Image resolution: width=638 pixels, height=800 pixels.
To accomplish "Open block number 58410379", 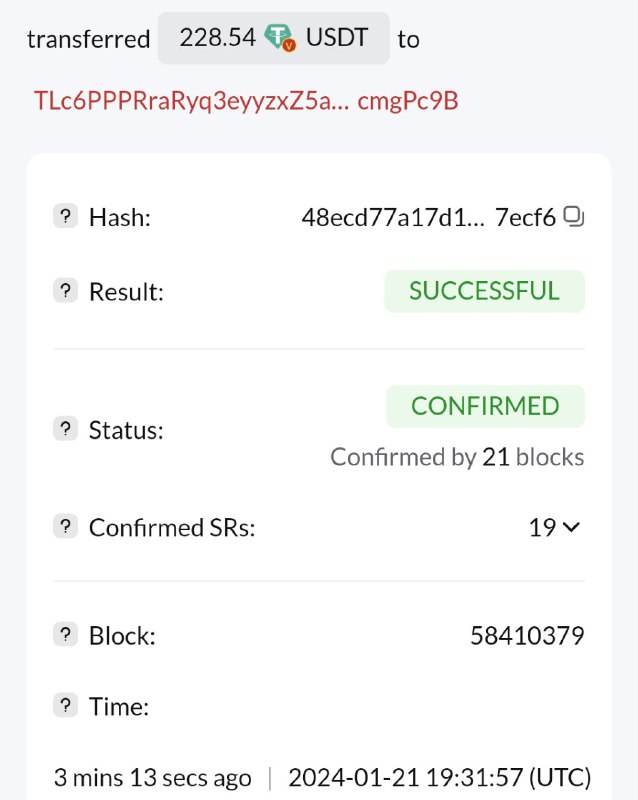I will click(527, 635).
